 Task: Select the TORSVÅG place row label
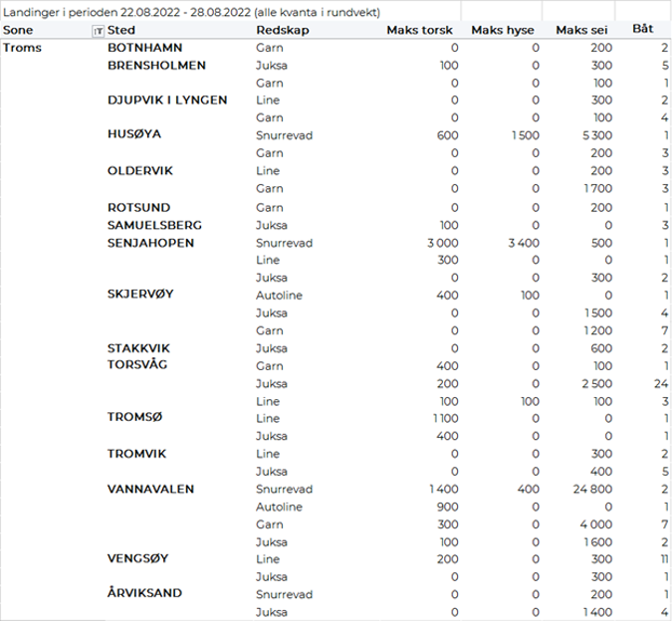click(137, 365)
